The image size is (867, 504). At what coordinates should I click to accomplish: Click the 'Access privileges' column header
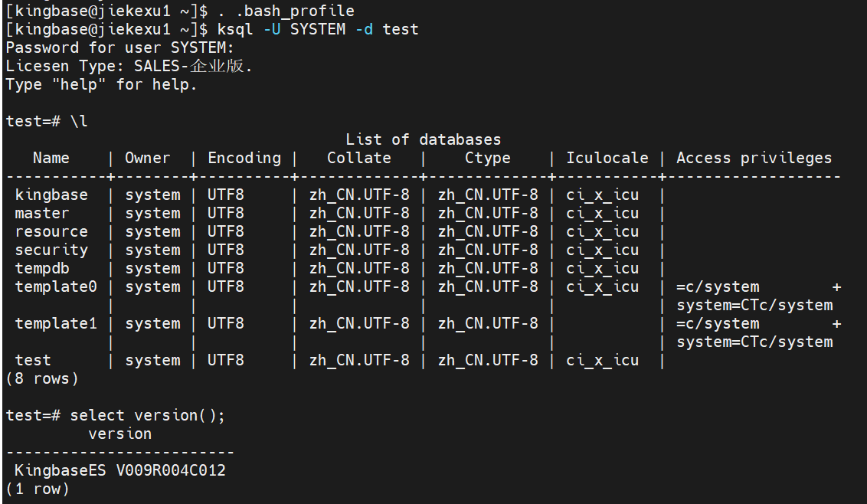coord(754,158)
